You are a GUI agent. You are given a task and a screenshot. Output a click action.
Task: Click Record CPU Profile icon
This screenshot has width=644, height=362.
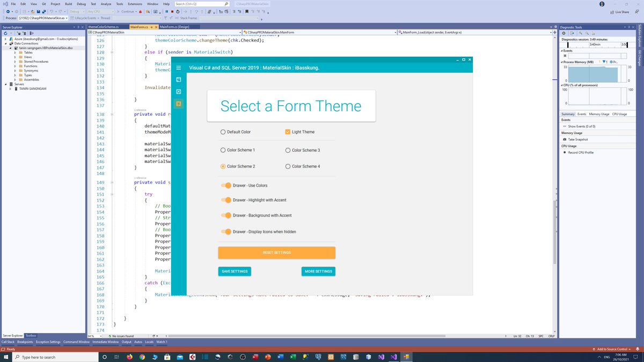click(x=565, y=152)
